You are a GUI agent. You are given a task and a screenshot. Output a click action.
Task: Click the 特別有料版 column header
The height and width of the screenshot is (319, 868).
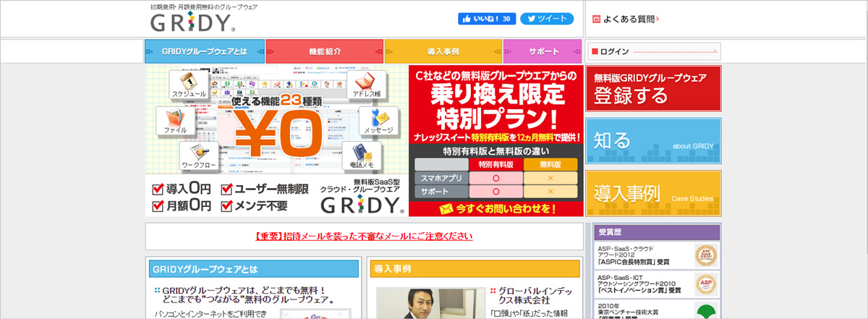(495, 165)
